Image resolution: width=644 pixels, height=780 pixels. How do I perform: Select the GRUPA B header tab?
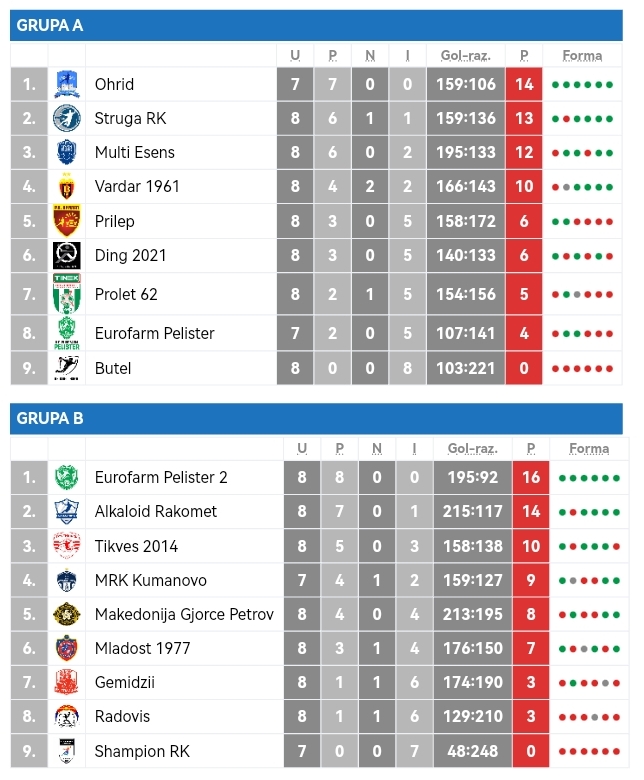(x=50, y=418)
